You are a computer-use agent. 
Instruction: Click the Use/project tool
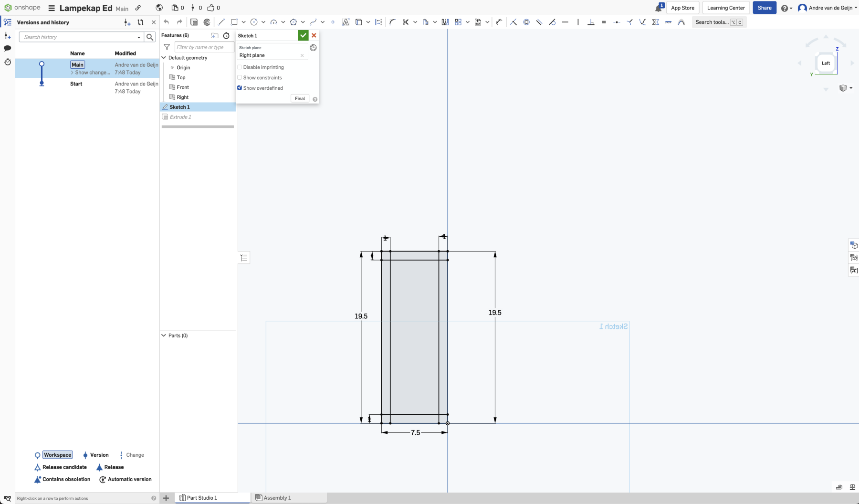[359, 22]
